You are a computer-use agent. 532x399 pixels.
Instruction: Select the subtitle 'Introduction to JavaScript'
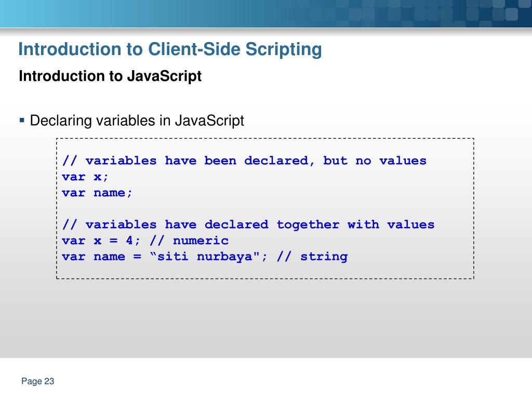click(x=110, y=76)
